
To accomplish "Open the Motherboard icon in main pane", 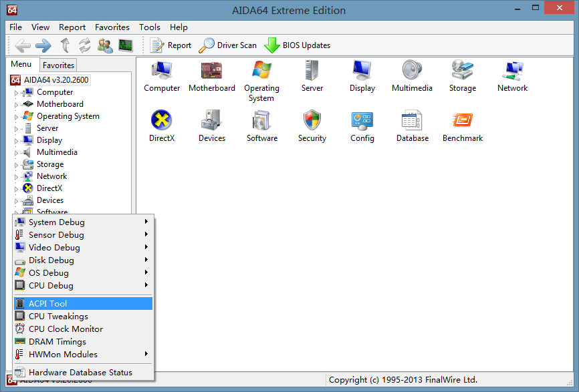I will (x=211, y=70).
